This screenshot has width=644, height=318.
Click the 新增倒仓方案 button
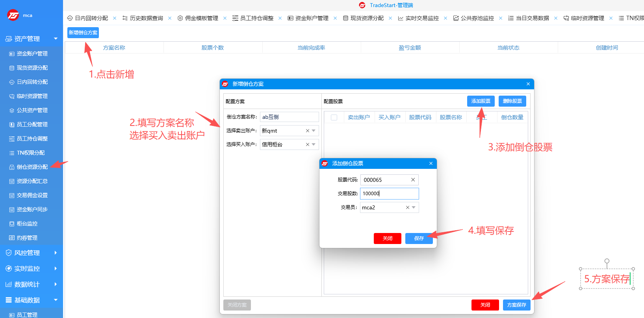83,33
